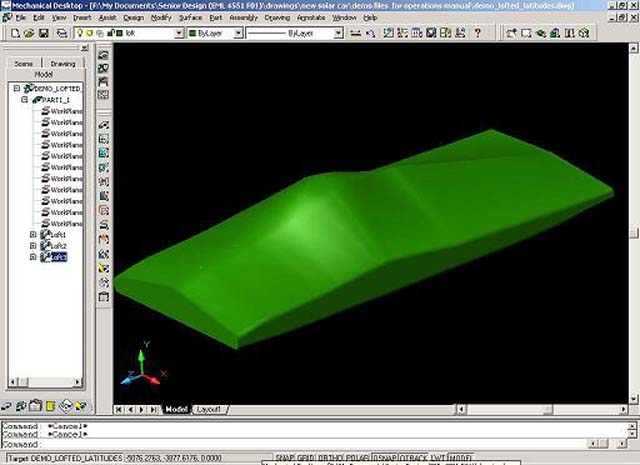Click the yellow icon below browser panel
The image size is (640, 465).
(x=50, y=406)
